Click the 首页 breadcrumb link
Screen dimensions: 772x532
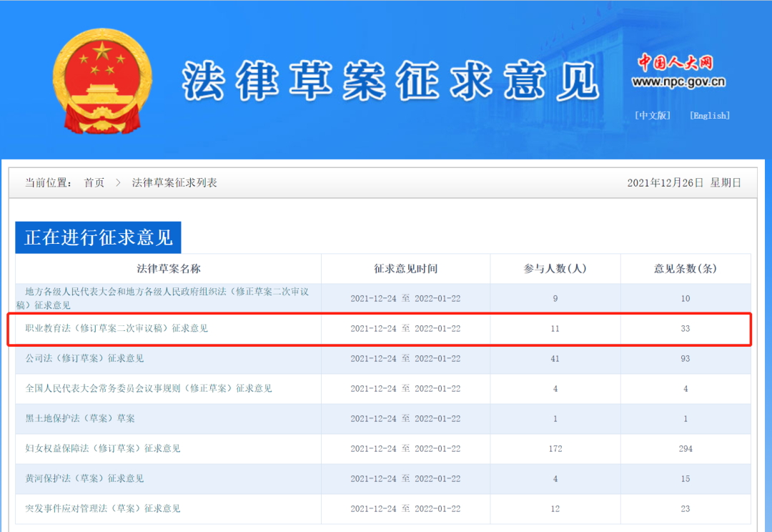point(94,182)
